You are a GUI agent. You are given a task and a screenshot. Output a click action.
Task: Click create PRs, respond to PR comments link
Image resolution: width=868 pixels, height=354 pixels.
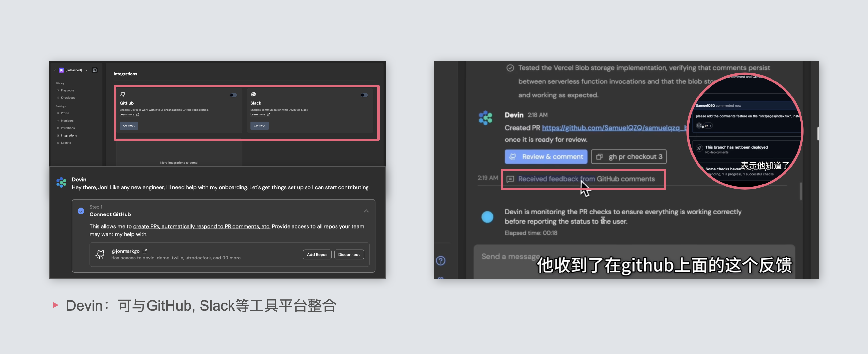tap(202, 226)
